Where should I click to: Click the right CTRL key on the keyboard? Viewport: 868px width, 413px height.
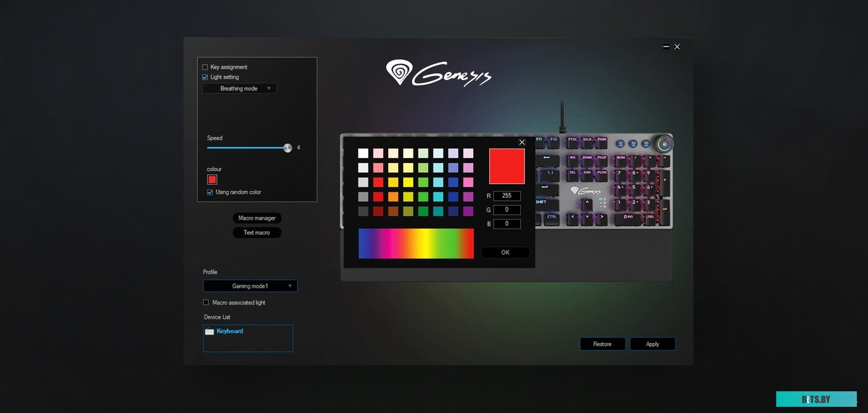click(x=551, y=218)
